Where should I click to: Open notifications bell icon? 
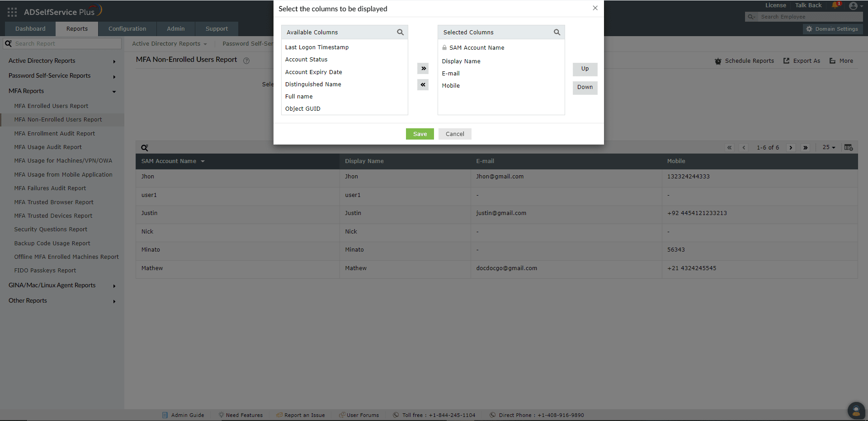pyautogui.click(x=835, y=5)
